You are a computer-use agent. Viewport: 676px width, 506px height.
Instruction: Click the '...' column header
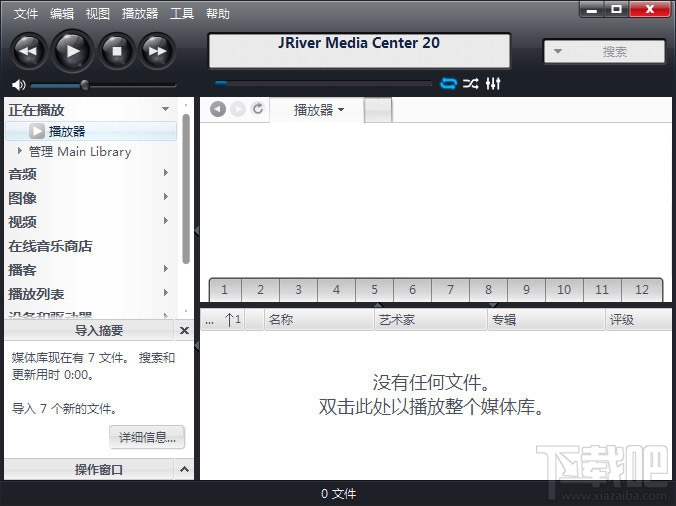coord(210,320)
